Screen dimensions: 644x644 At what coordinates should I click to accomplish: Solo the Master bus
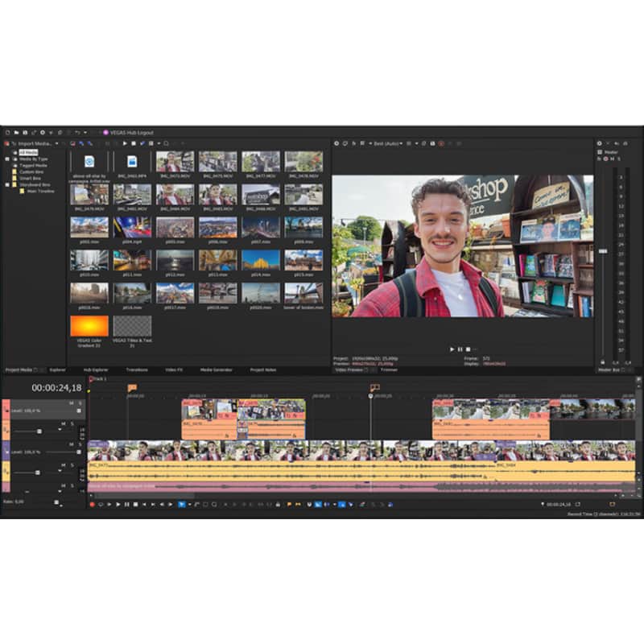pos(618,159)
